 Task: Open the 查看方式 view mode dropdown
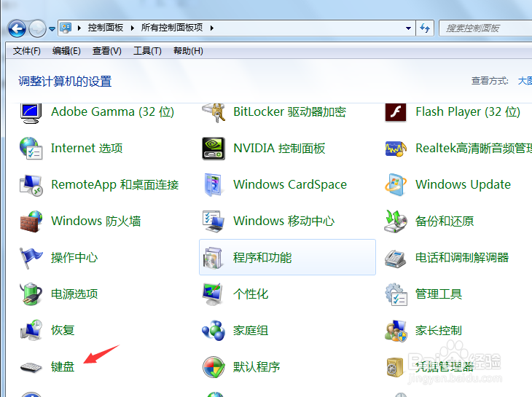tap(525, 81)
